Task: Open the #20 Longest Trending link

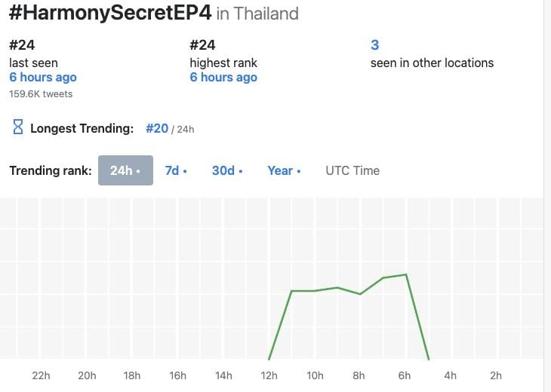Action: [x=157, y=128]
